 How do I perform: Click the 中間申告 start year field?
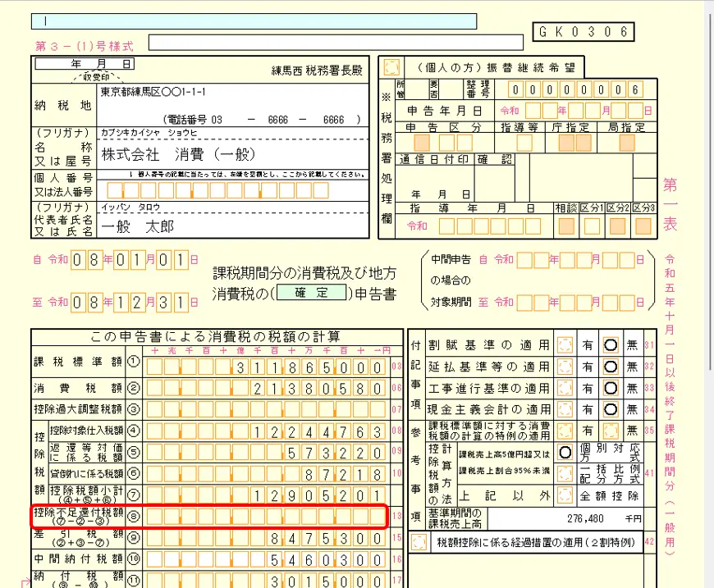tap(533, 260)
